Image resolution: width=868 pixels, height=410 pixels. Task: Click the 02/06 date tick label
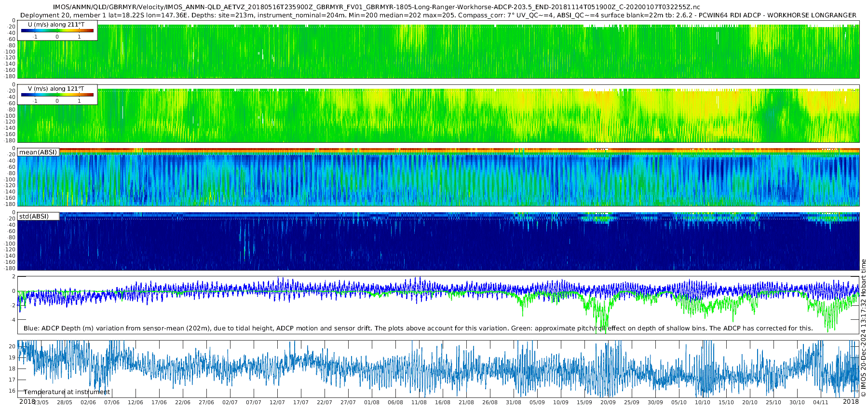(88, 402)
